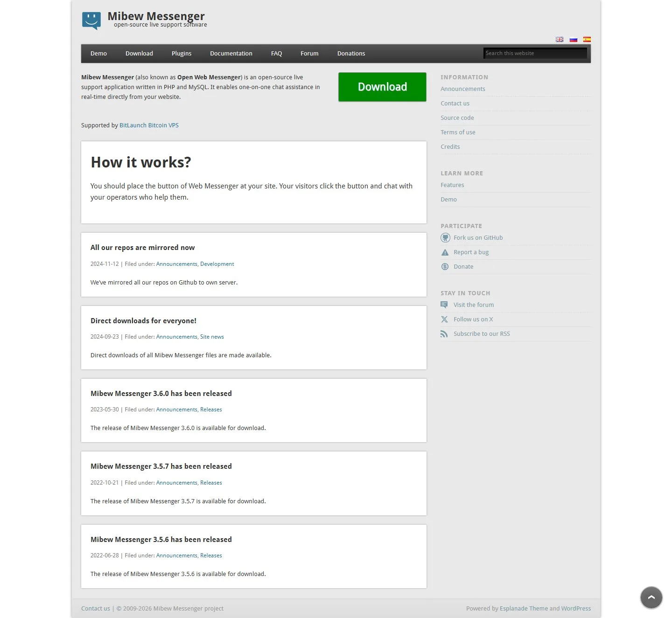Viewport: 672px width, 618px height.
Task: Open the Documentation menu item
Action: (231, 54)
